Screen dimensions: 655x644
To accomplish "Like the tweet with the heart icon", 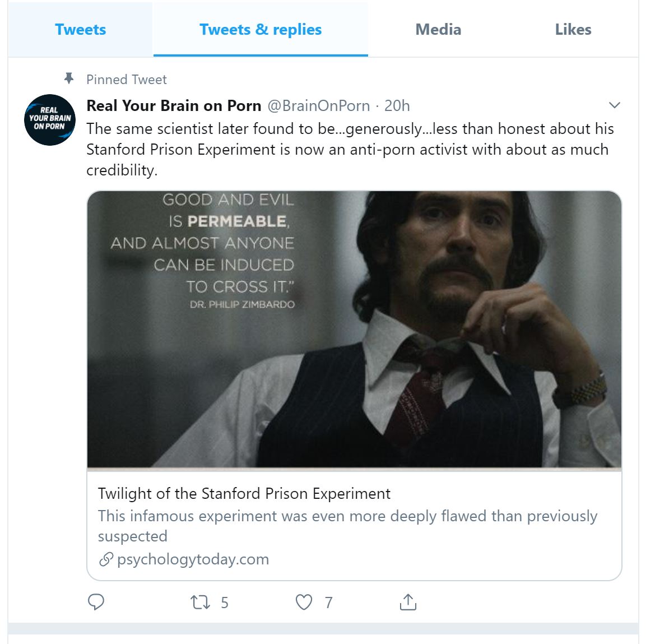I will click(304, 603).
